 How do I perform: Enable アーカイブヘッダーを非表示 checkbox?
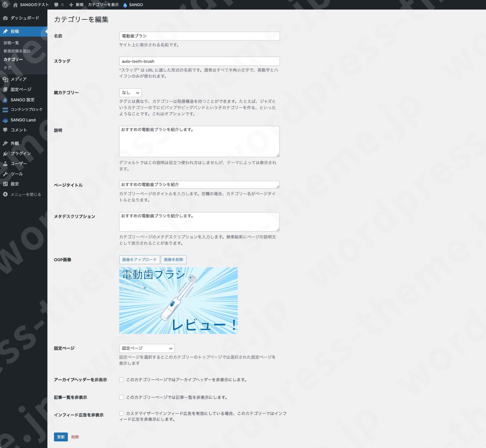click(121, 379)
